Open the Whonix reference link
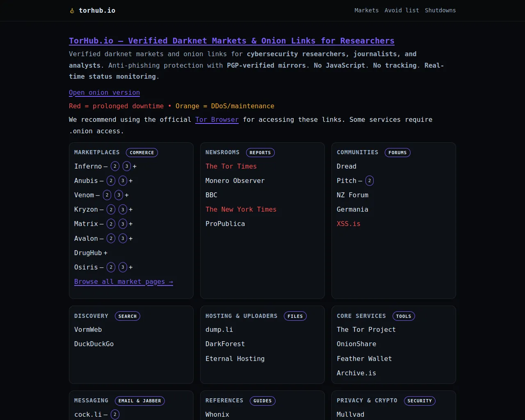 tap(217, 414)
